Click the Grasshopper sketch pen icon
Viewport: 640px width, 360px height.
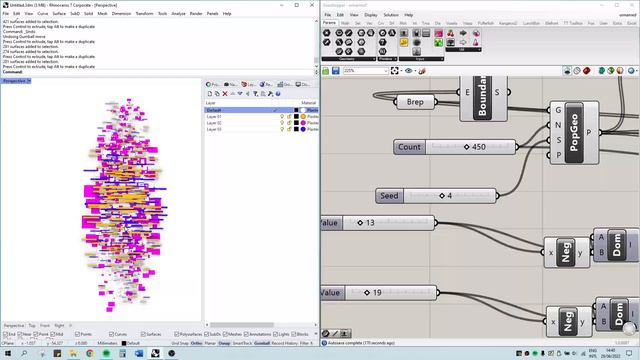(x=422, y=71)
